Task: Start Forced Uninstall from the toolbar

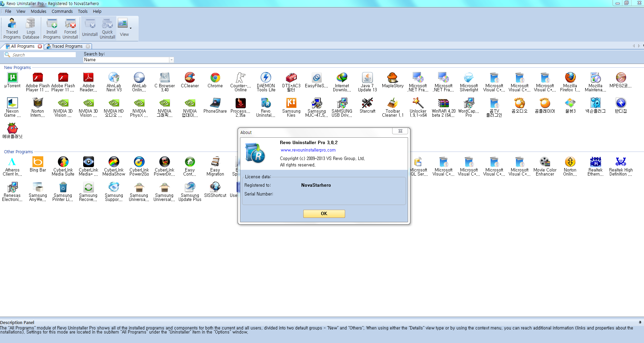Action: click(70, 28)
